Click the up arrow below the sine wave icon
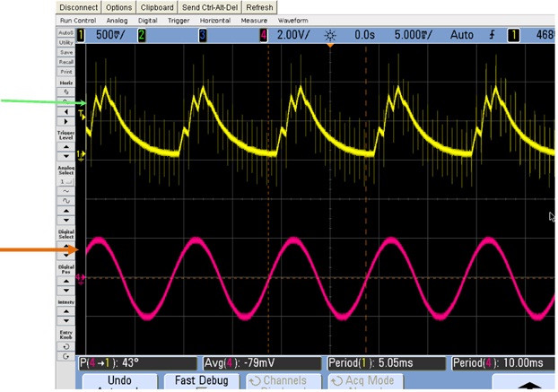This screenshot has height=392, width=558. coord(65,211)
